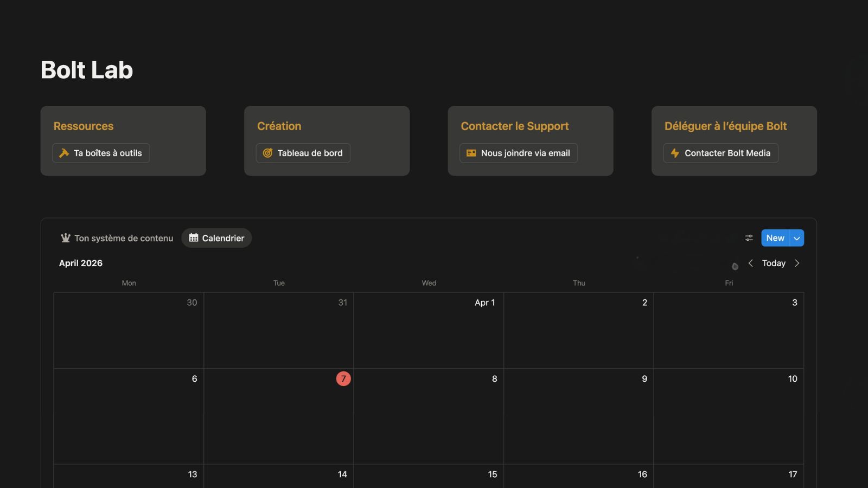Select day 17 in the calendar
The width and height of the screenshot is (868, 488).
coord(729,476)
